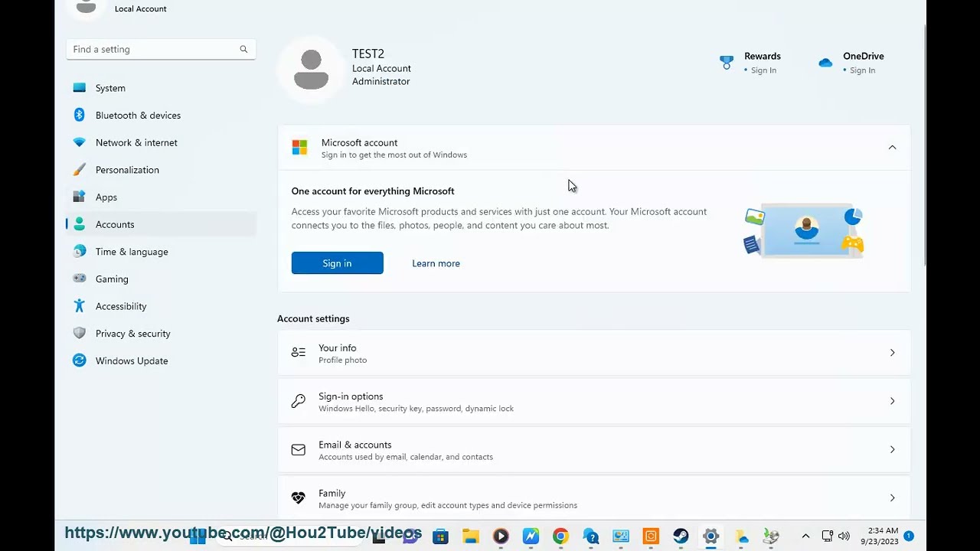The height and width of the screenshot is (551, 980).
Task: Go to Gaming settings
Action: [161, 279]
